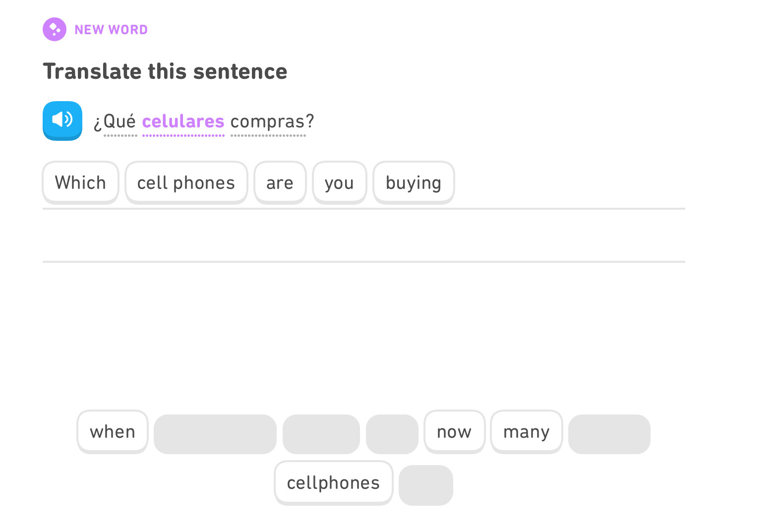Reveal the hint for the word "compras?"
Viewport: 778px width, 532px height.
272,121
